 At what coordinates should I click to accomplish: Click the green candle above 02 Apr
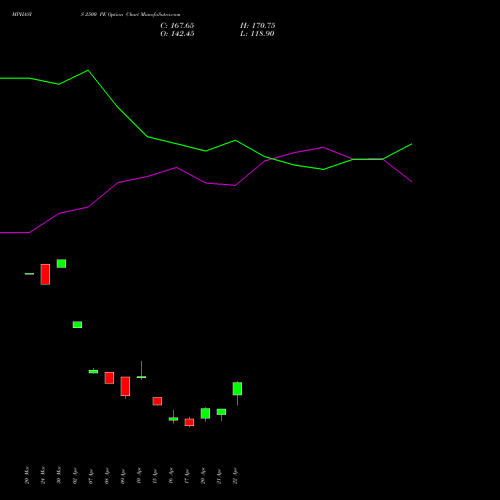click(77, 325)
